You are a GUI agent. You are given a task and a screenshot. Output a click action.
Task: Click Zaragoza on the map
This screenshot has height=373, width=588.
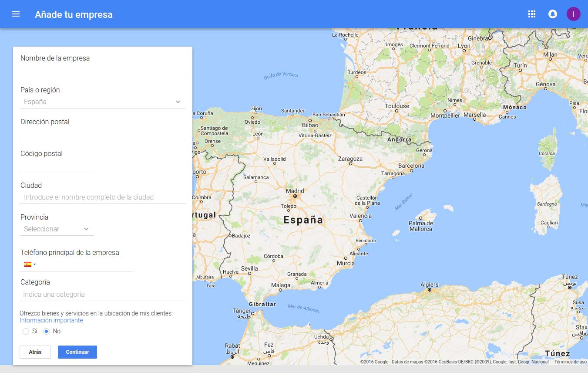pos(350,159)
